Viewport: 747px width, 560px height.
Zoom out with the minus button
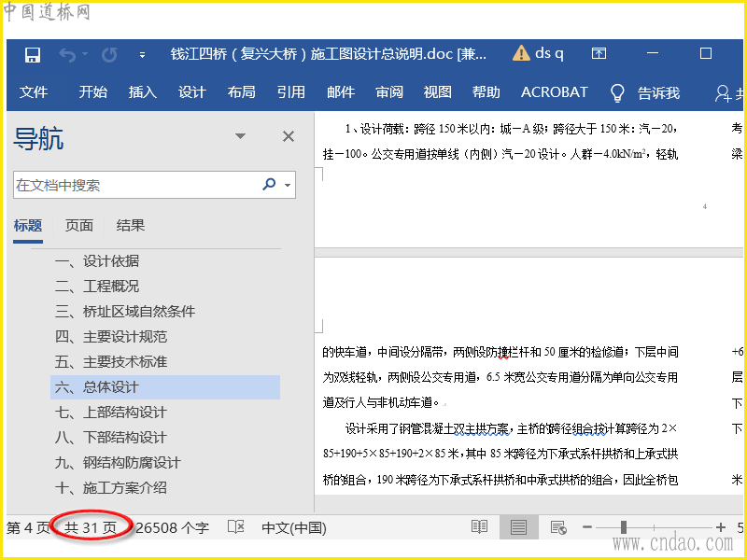(587, 527)
